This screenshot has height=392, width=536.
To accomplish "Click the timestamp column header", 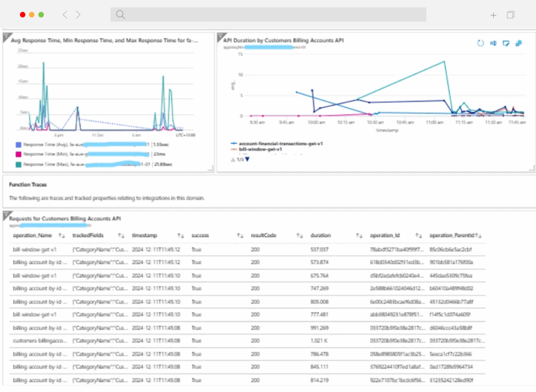I will pos(144,235).
